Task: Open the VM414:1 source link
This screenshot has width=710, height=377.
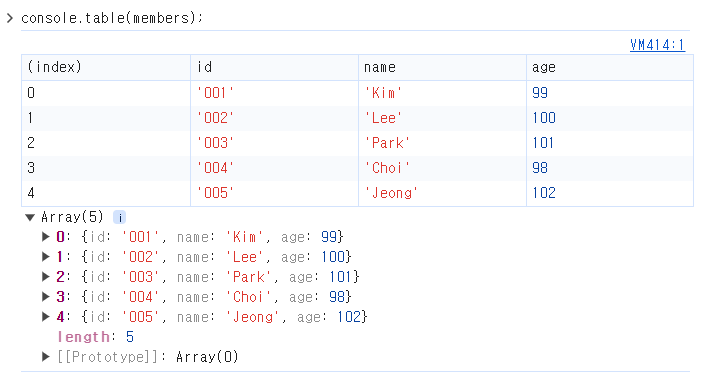Action: point(657,45)
